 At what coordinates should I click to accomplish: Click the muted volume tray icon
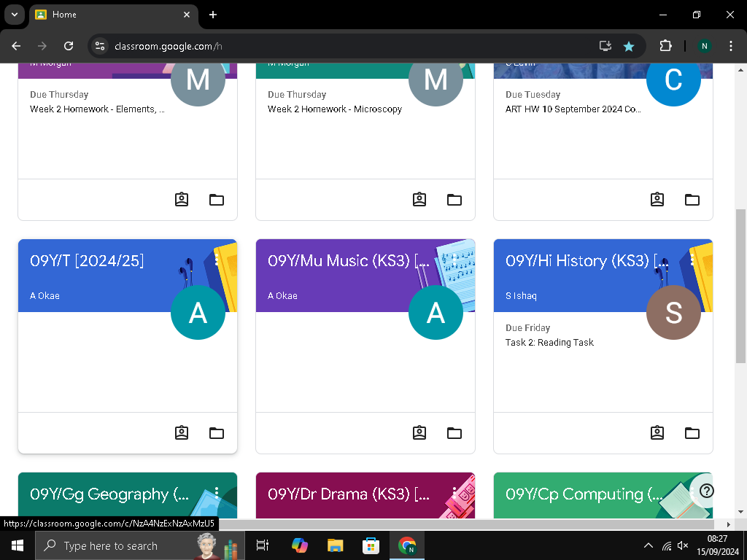click(x=683, y=545)
